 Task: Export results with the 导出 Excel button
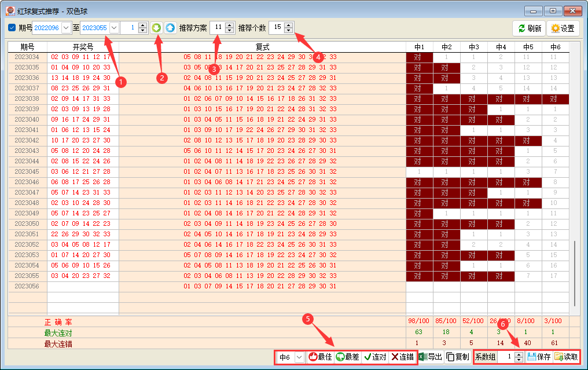click(x=430, y=357)
